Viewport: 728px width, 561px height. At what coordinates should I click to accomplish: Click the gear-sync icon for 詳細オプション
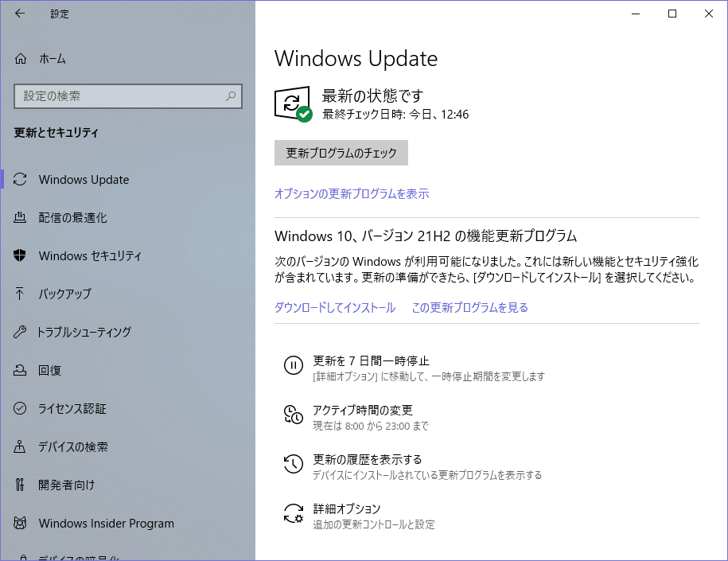(x=294, y=513)
